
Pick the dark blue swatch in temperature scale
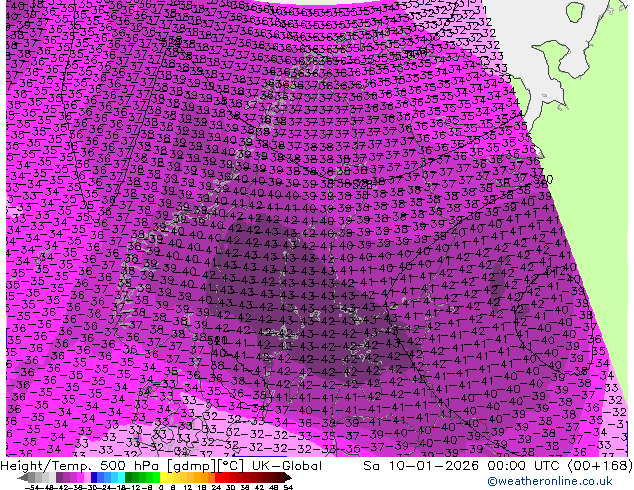[94, 477]
